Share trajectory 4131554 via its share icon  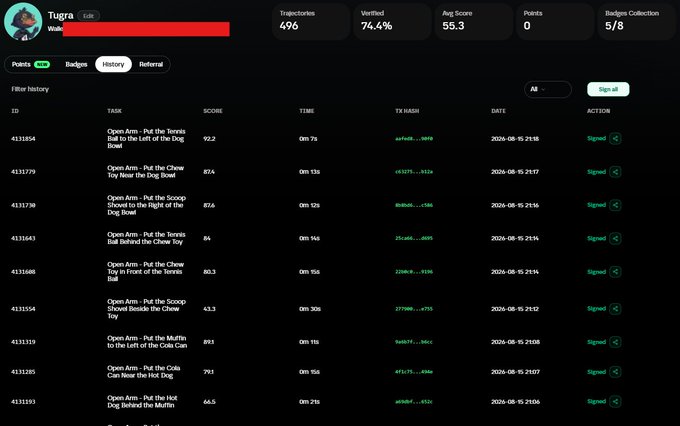coord(615,308)
